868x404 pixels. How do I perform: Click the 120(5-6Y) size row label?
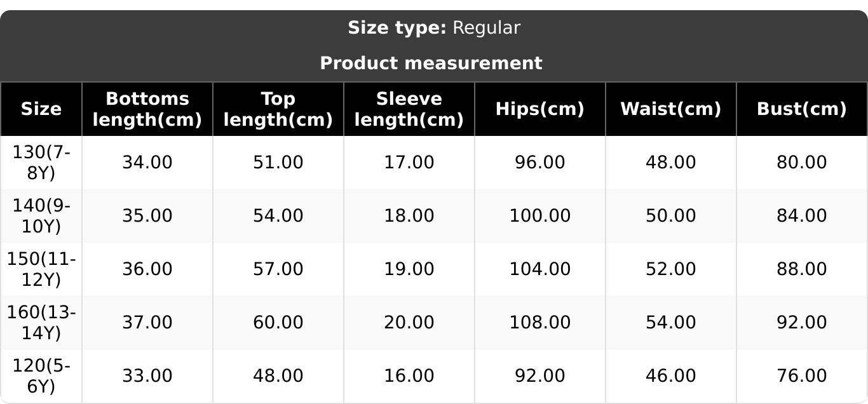coord(41,376)
